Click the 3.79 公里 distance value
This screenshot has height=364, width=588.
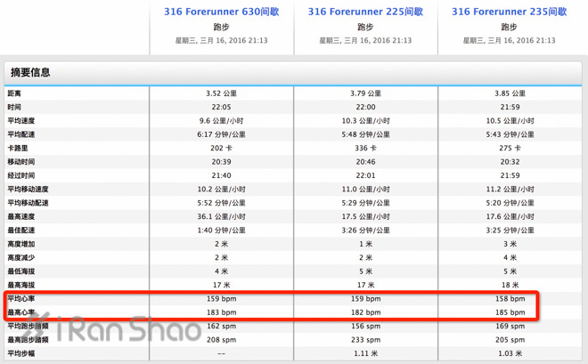365,93
